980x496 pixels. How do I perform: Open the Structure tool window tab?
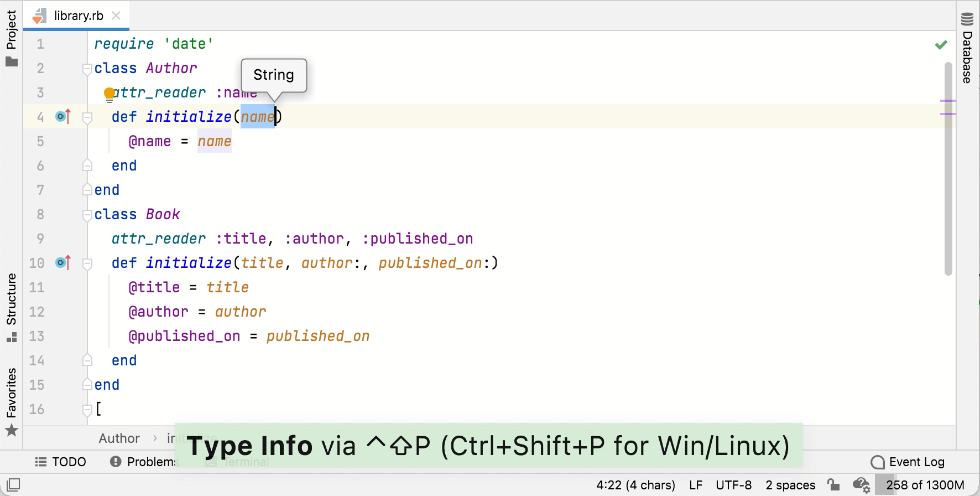coord(12,307)
